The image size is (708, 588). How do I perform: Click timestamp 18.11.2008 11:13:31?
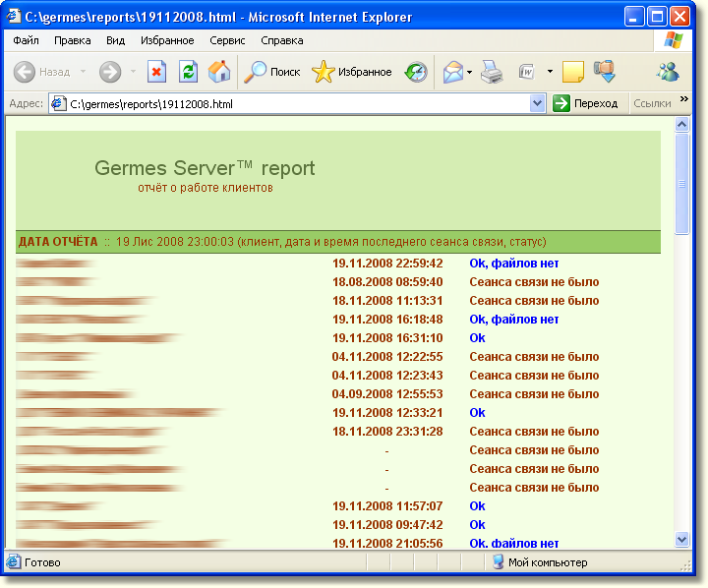pos(387,301)
